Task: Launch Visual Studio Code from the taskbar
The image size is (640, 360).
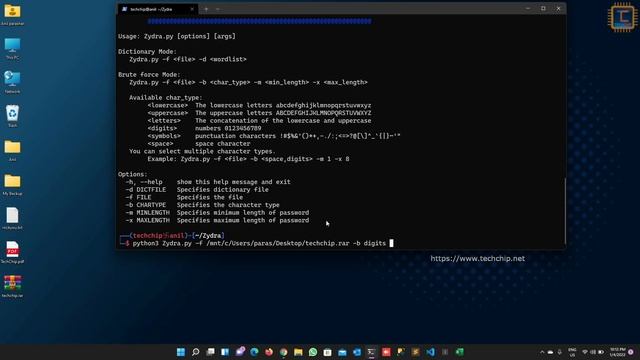Action: 430,352
